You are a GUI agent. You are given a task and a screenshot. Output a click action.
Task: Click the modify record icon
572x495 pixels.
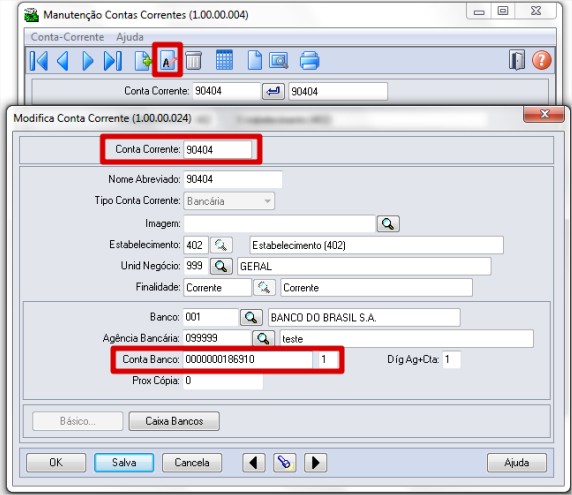(167, 61)
